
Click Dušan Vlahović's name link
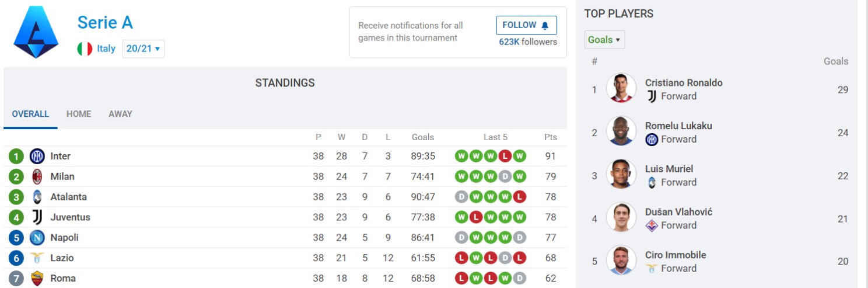click(678, 212)
